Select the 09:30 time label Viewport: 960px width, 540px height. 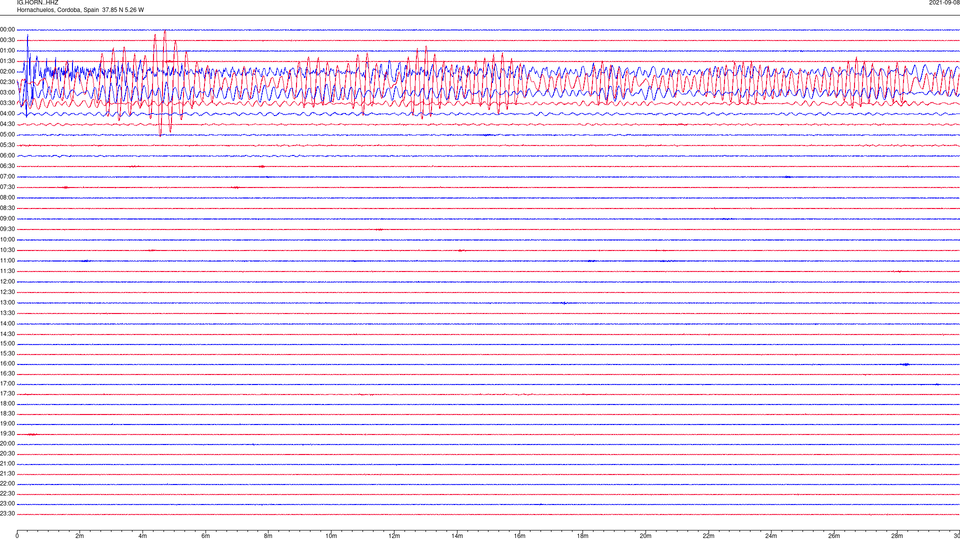click(7, 229)
